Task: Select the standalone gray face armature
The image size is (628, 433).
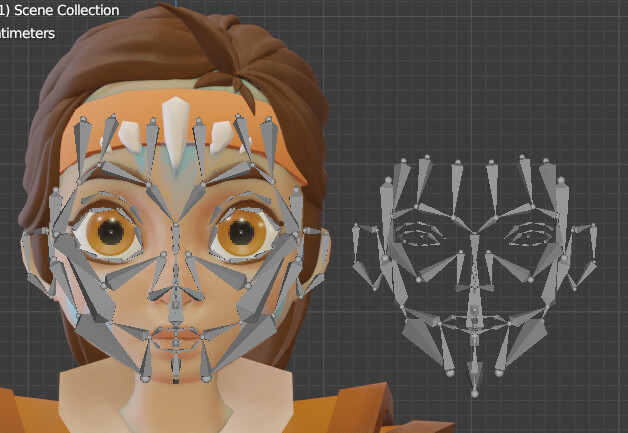Action: tap(475, 276)
